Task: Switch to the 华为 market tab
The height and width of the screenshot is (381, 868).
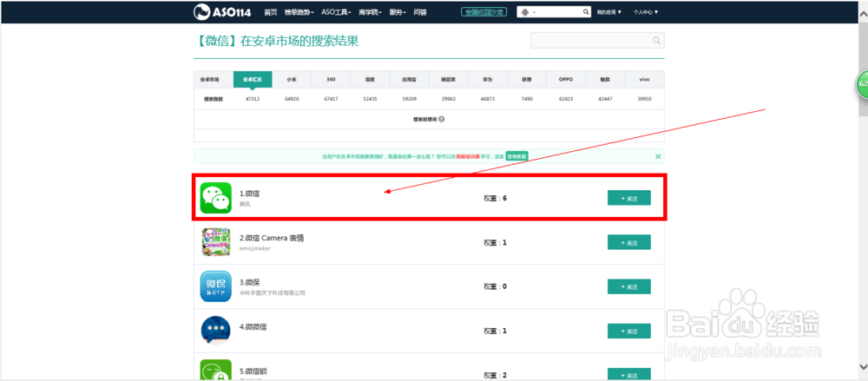Action: click(x=487, y=80)
